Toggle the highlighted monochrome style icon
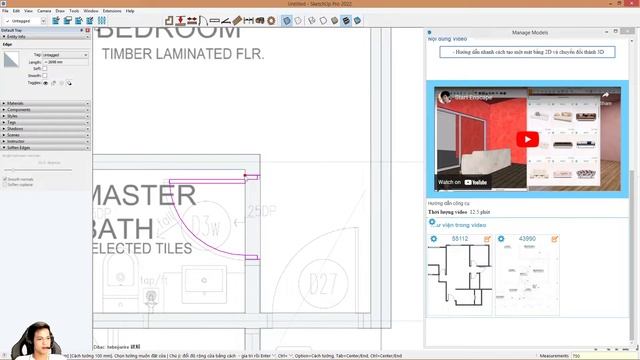 click(346, 20)
